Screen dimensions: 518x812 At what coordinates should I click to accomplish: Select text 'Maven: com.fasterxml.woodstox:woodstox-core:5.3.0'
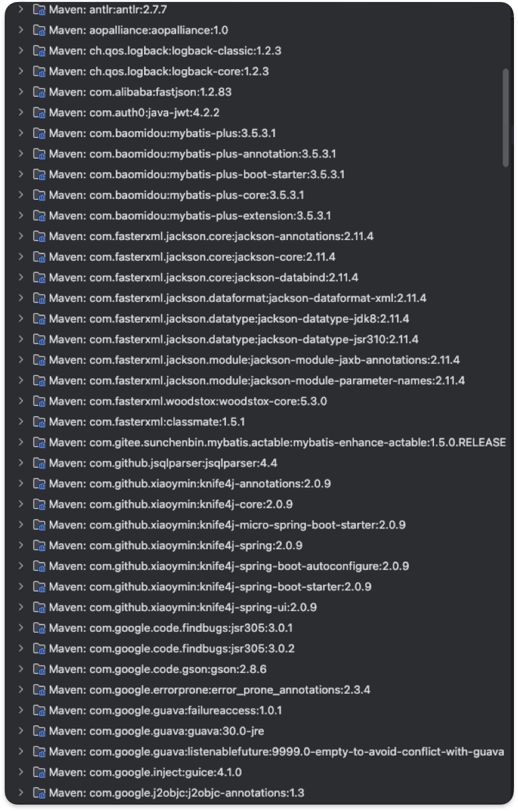click(x=188, y=401)
